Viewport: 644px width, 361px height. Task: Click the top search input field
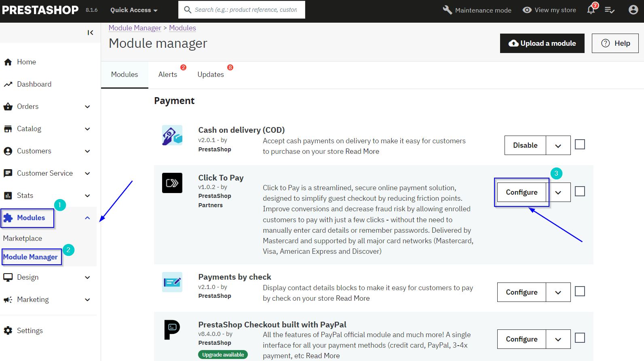point(246,10)
